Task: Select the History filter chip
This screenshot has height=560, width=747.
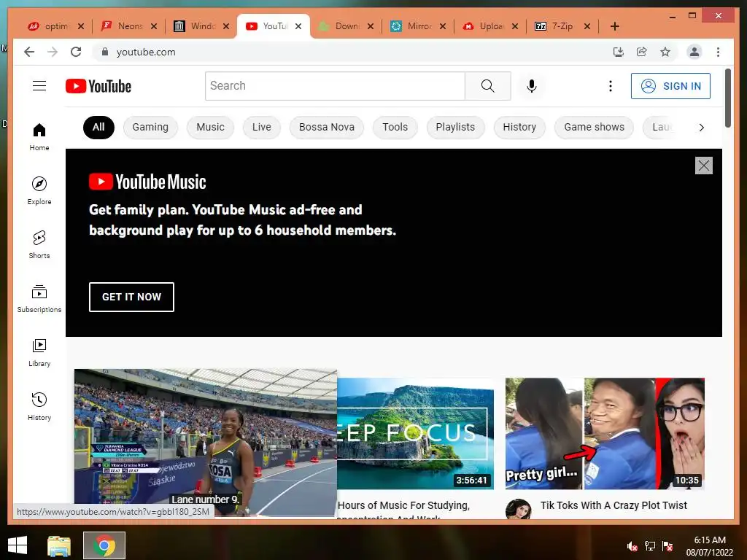Action: point(519,127)
